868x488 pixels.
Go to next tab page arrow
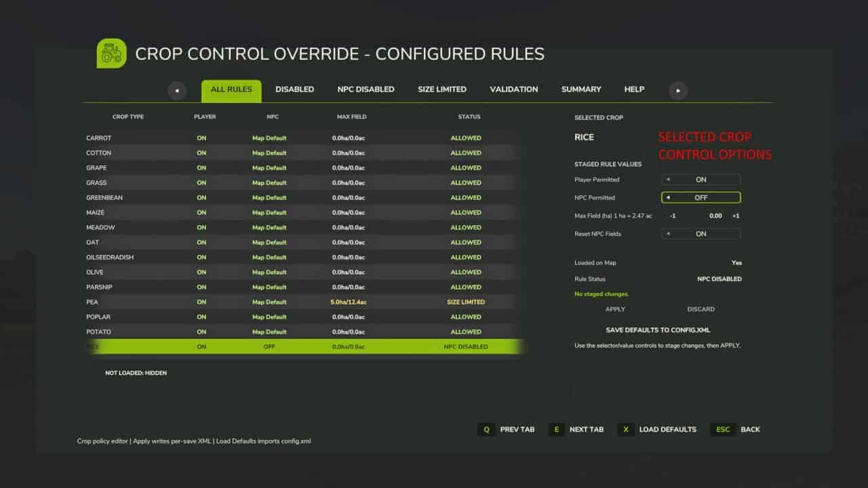678,90
